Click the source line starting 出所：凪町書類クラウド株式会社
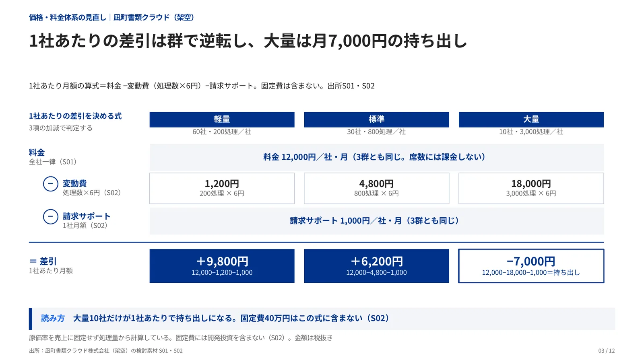The width and height of the screenshot is (644, 362). (x=106, y=351)
